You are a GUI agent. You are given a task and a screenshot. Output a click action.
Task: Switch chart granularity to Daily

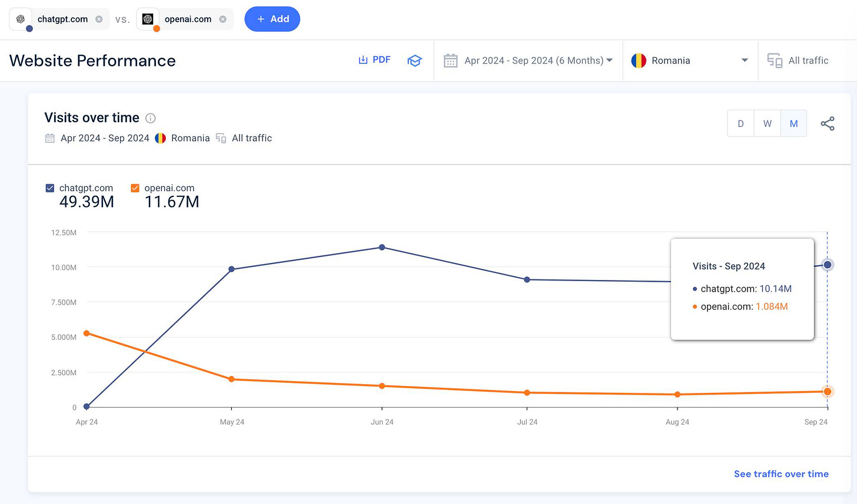(740, 124)
